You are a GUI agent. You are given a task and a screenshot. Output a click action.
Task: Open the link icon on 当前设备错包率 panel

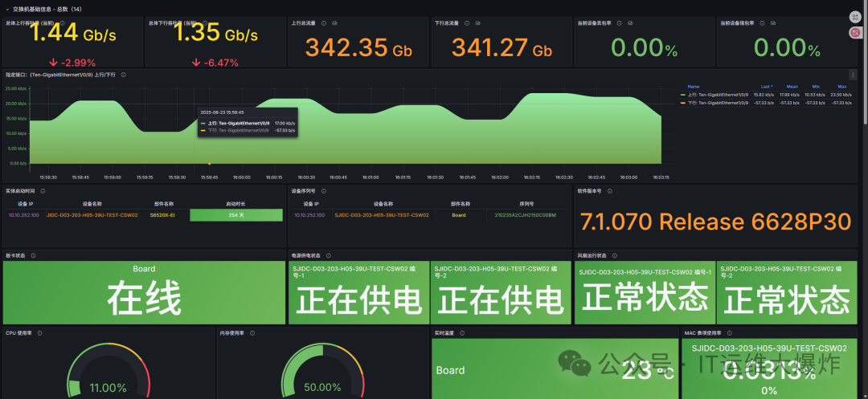[773, 23]
